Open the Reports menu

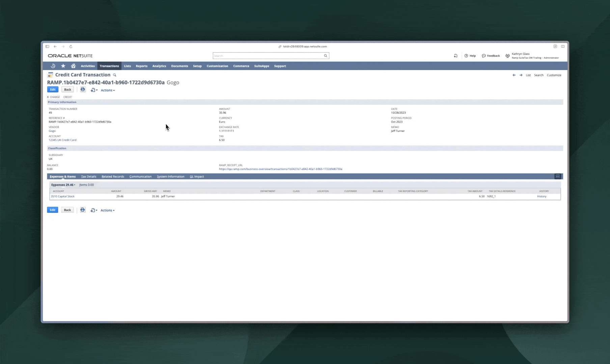tap(142, 66)
